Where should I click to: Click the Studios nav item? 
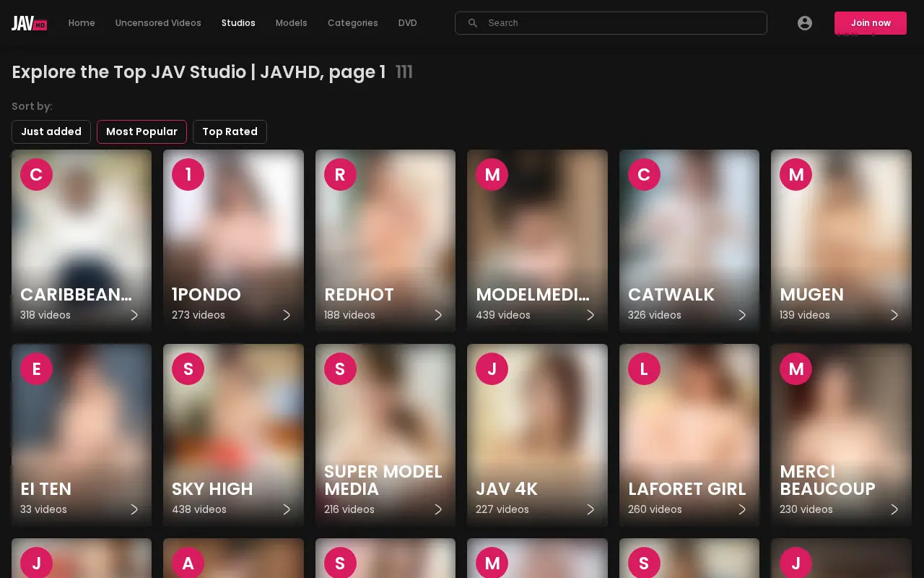point(238,23)
